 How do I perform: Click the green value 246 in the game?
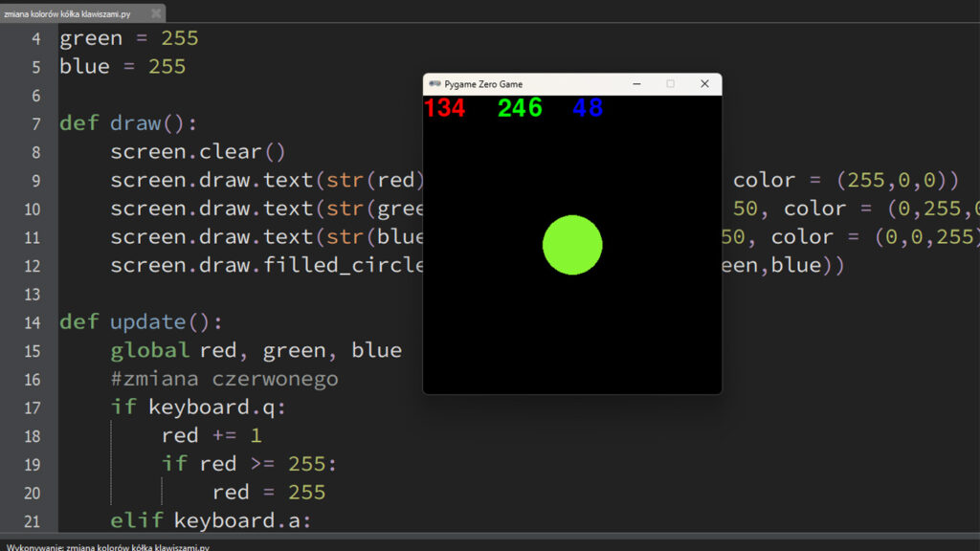pos(520,108)
